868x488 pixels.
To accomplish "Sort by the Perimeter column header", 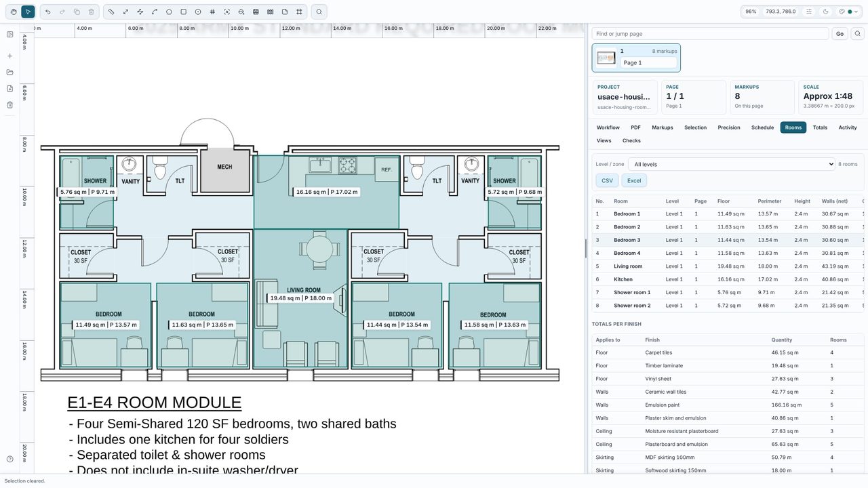I will pos(770,201).
